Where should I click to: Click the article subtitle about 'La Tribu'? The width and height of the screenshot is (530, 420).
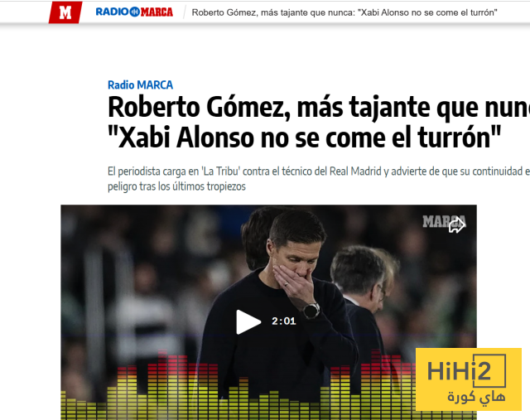pos(319,179)
